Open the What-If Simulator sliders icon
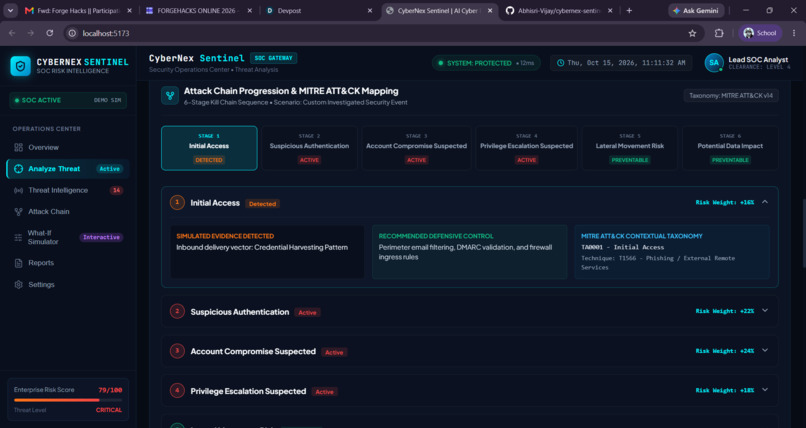The image size is (806, 428). coord(19,237)
